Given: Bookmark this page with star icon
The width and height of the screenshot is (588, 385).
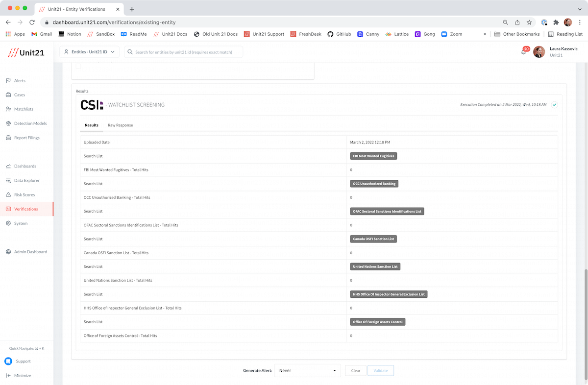Looking at the screenshot, I should click(x=529, y=22).
